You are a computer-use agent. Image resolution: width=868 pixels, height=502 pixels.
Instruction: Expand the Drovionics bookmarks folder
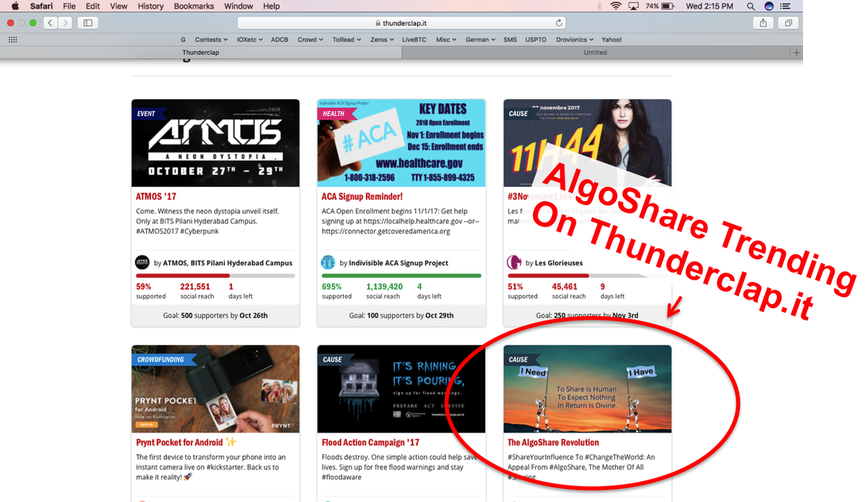coord(574,40)
